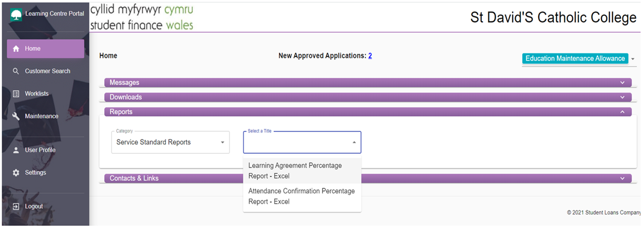Viewport: 644px width, 228px height.
Task: Click the St David'S Catholic College heading
Action: point(553,18)
